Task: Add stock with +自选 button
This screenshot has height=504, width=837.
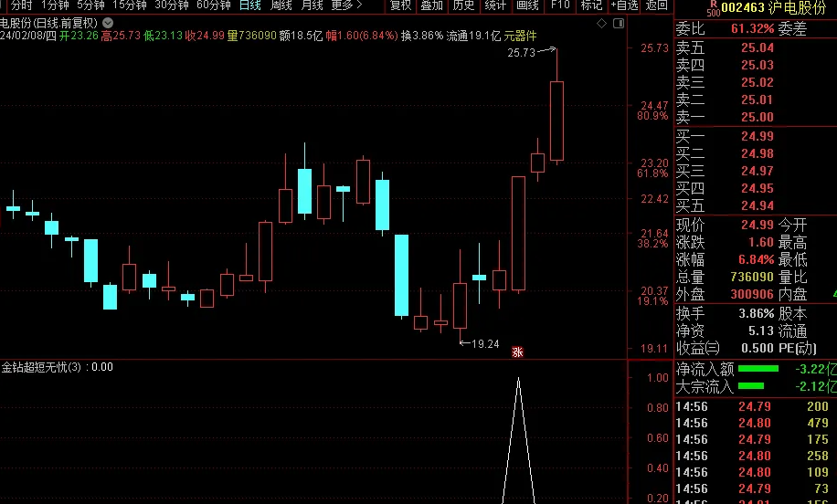Action: coord(624,5)
